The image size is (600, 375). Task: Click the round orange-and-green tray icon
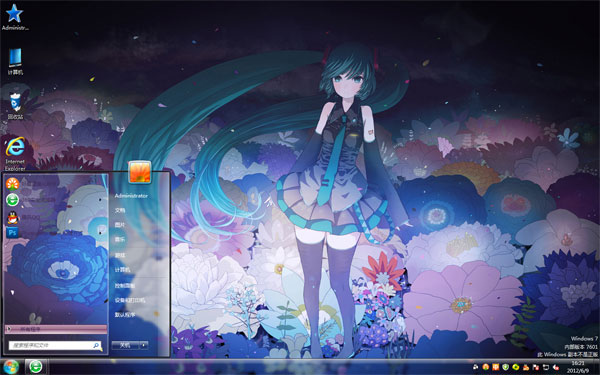[486, 367]
